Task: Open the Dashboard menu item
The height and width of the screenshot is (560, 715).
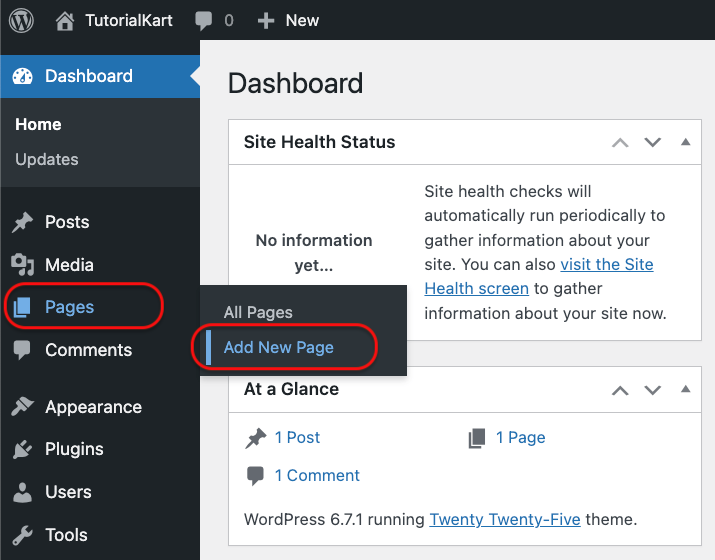Action: point(100,76)
